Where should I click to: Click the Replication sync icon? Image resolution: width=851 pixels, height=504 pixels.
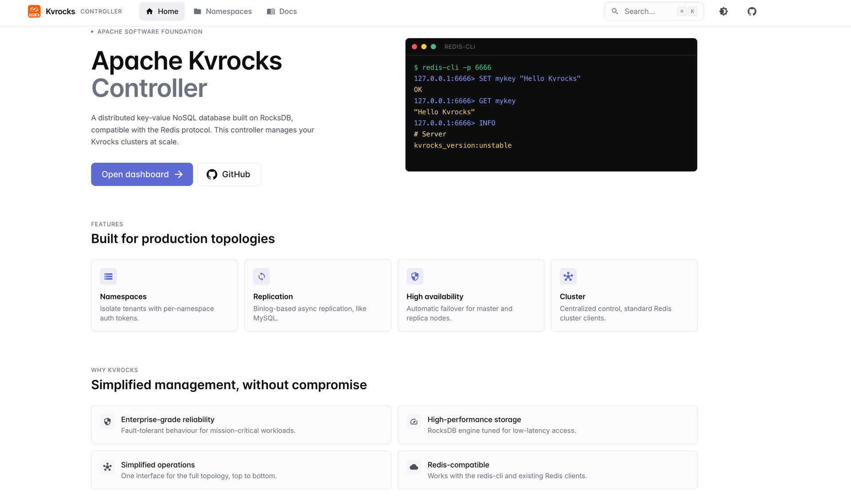click(x=262, y=277)
